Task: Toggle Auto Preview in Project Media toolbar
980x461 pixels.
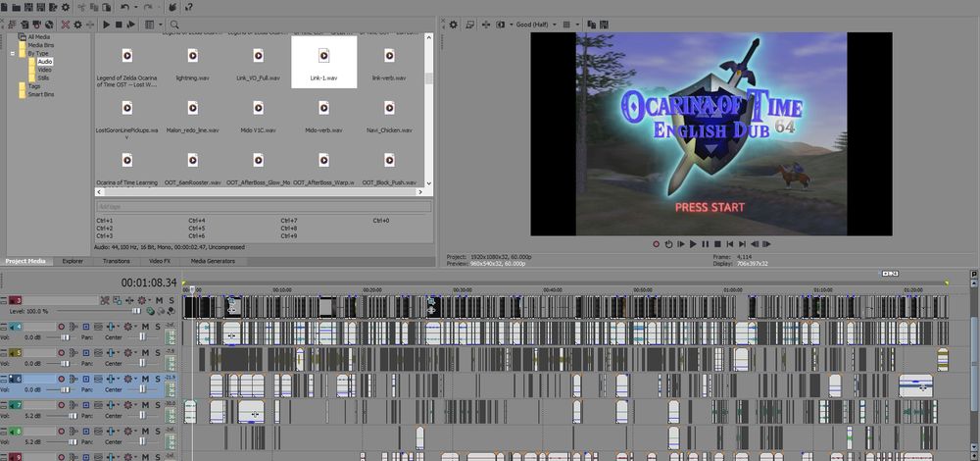Action: point(130,25)
